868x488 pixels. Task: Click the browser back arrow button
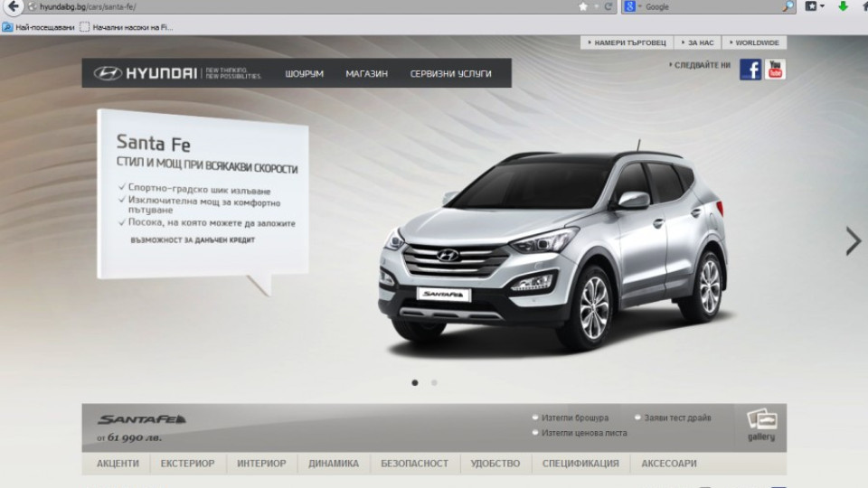pos(13,6)
